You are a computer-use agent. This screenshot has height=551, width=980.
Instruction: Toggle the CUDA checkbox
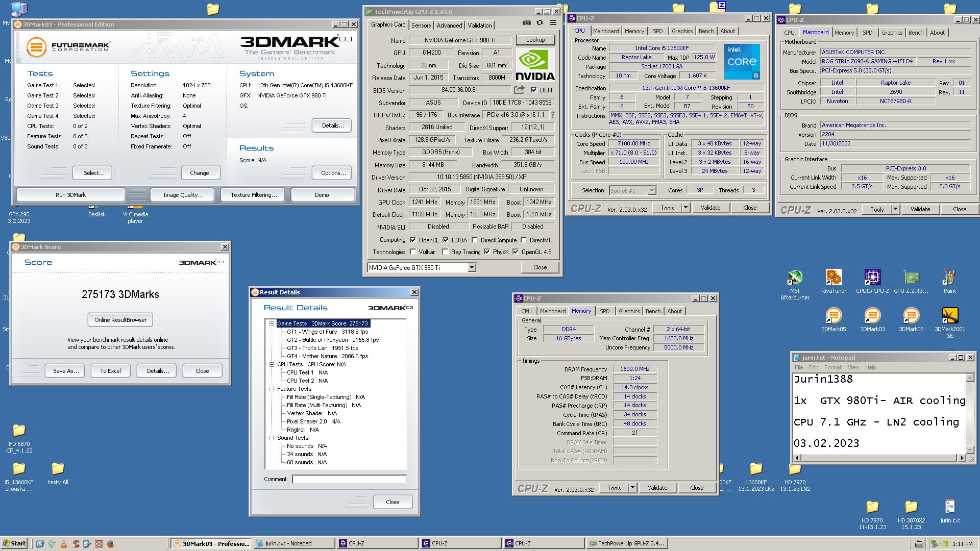(446, 240)
